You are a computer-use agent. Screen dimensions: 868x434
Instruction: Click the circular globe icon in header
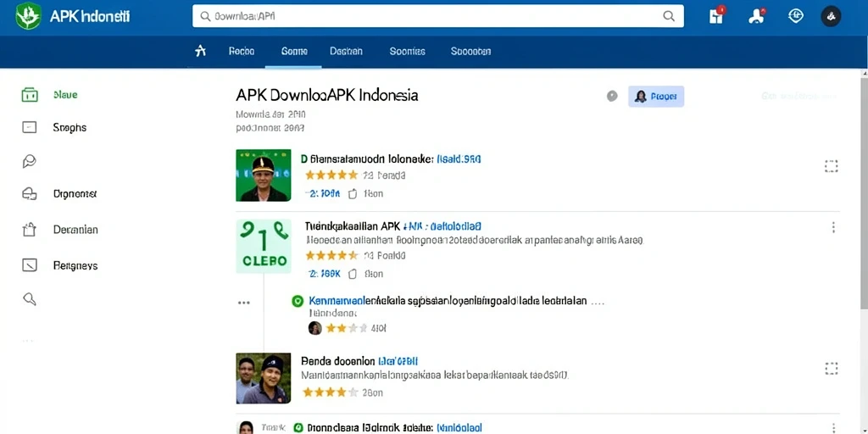click(795, 16)
